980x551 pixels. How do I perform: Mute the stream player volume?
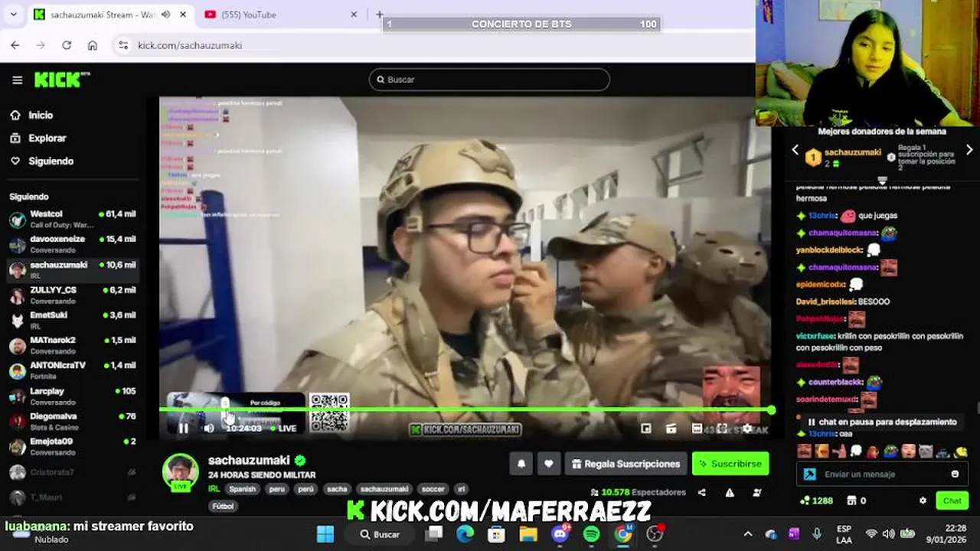pos(209,429)
